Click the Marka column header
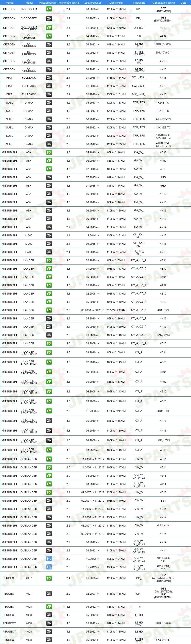 pyautogui.click(x=10, y=3)
